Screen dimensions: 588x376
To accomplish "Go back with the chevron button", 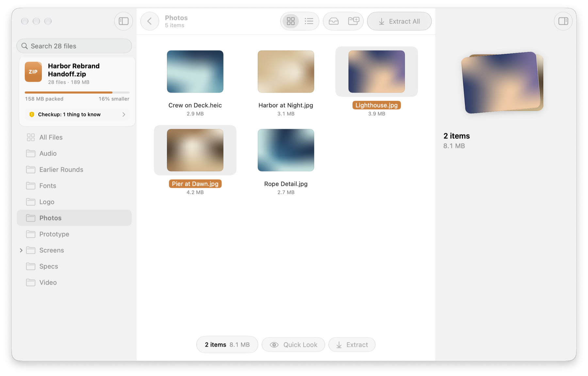I will tap(150, 21).
